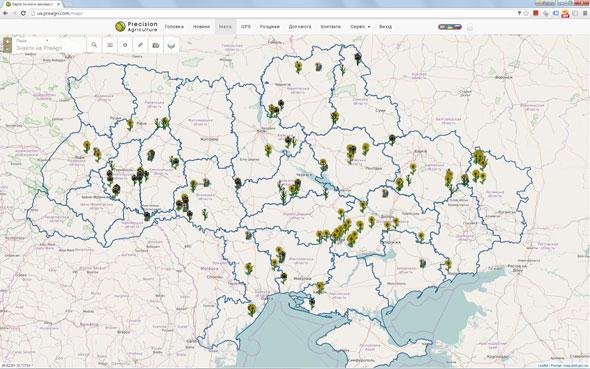The width and height of the screenshot is (590, 369).
Task: Select the circle locate icon in map toolbar
Action: click(125, 45)
